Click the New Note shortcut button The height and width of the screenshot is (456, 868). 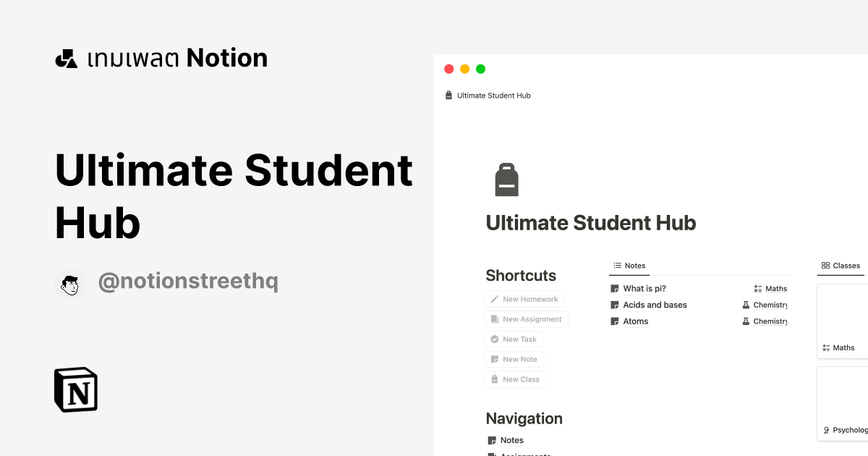[x=514, y=359]
